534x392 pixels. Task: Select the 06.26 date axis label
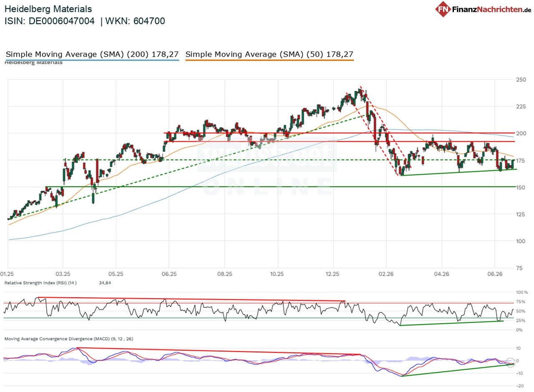(x=494, y=274)
